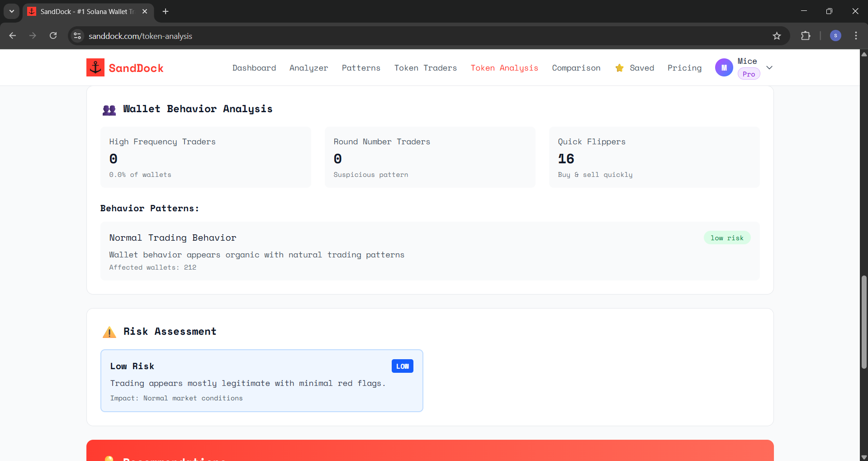
Task: Click the Quick Flippers value 16
Action: pos(566,159)
